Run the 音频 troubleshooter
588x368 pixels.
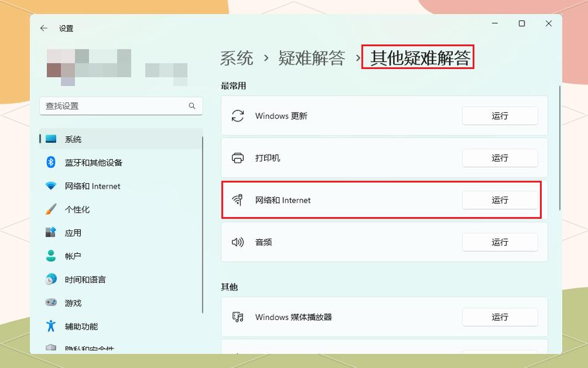point(500,242)
